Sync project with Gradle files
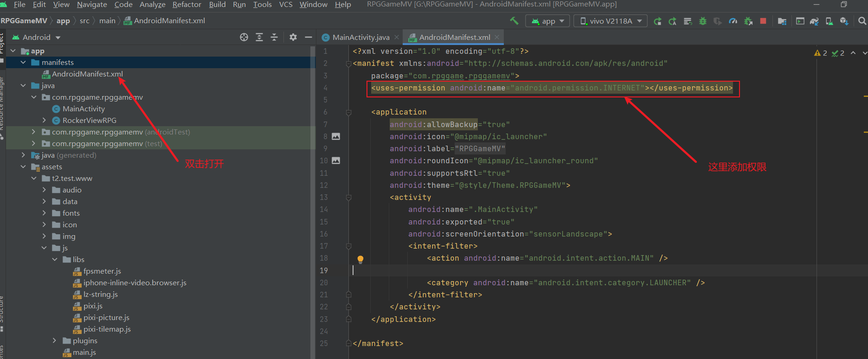The height and width of the screenshot is (359, 868). tap(814, 21)
